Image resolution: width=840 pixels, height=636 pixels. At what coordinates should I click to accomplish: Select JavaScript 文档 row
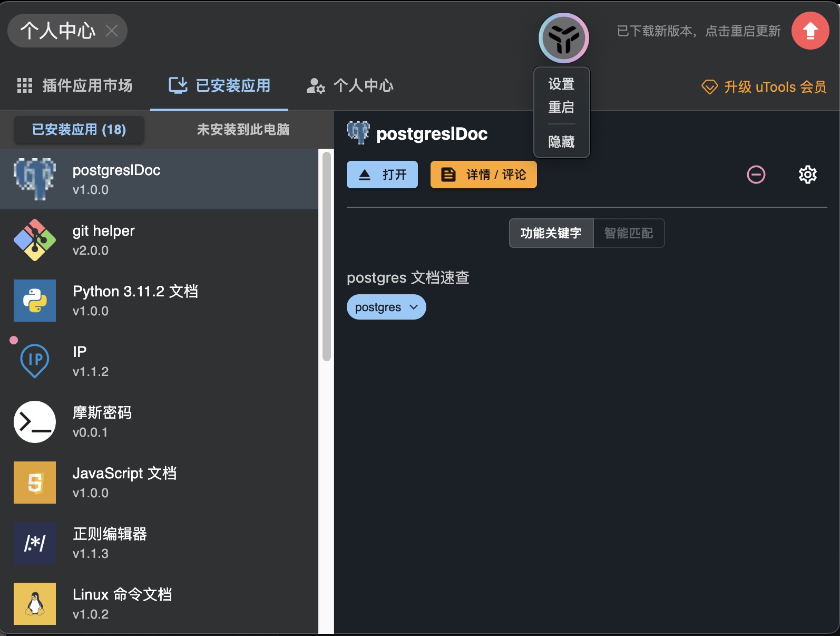[x=159, y=483]
